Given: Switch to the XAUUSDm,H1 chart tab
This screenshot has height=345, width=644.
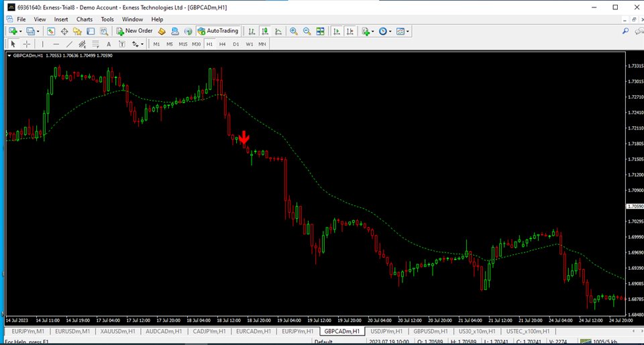Looking at the screenshot, I should click(118, 331).
